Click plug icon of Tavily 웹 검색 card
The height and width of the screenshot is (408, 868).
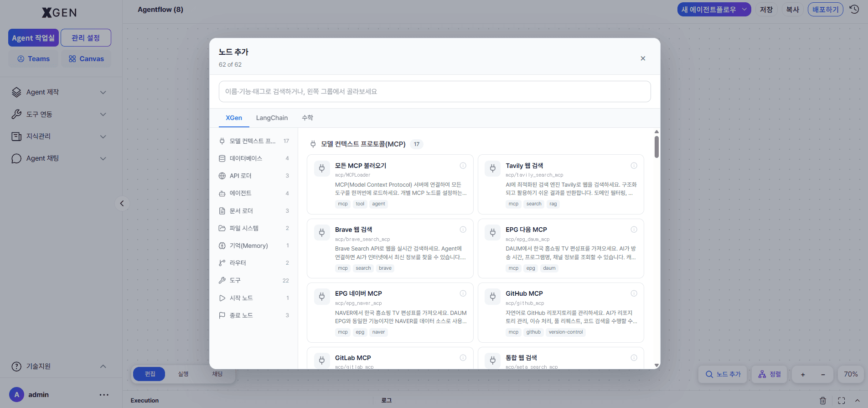coord(492,168)
